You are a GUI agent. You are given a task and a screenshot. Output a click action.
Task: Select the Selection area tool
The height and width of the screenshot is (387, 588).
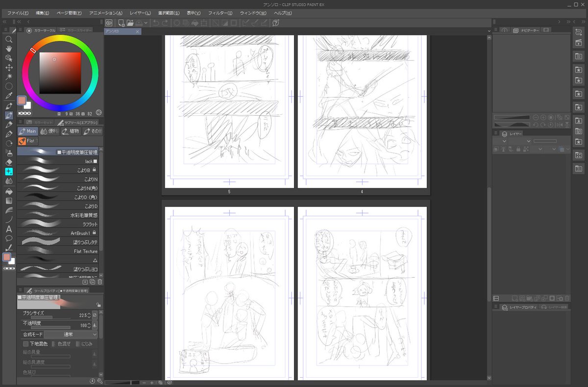[9, 86]
